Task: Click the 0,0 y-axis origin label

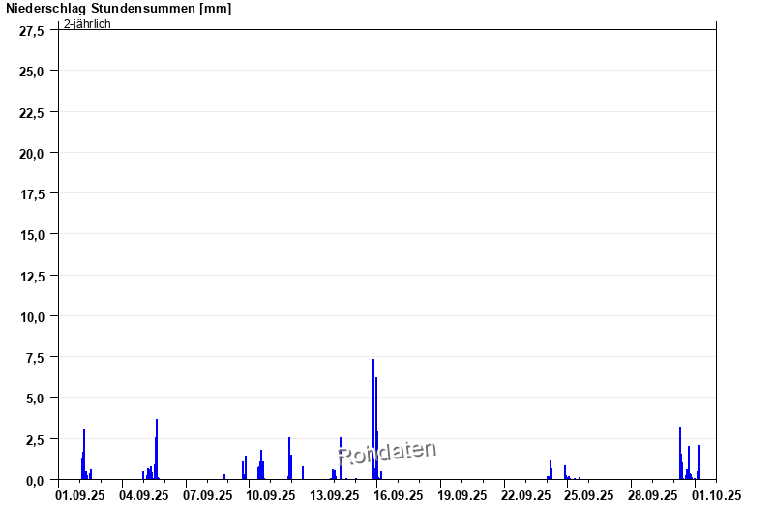Action: 35,480
